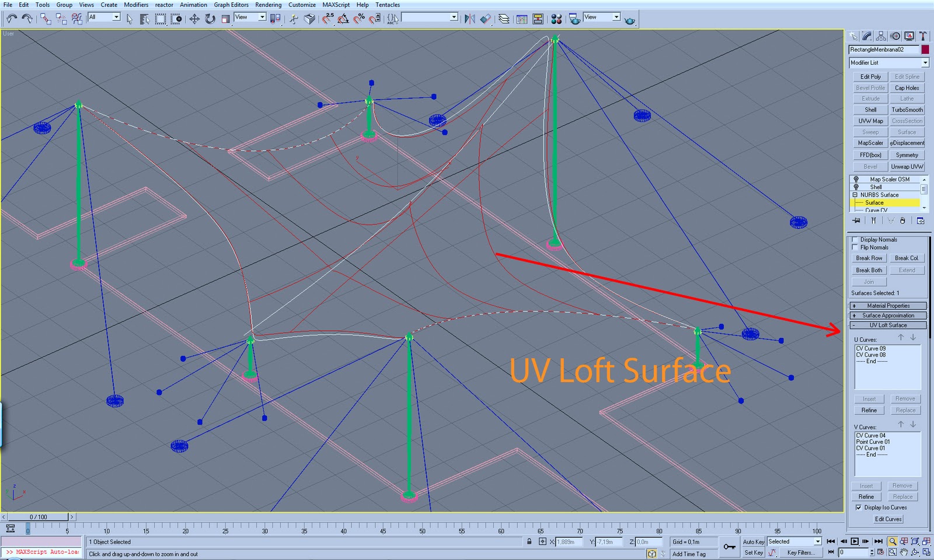Open the Select by Name dialog
Viewport: 934px width, 560px height.
[144, 19]
